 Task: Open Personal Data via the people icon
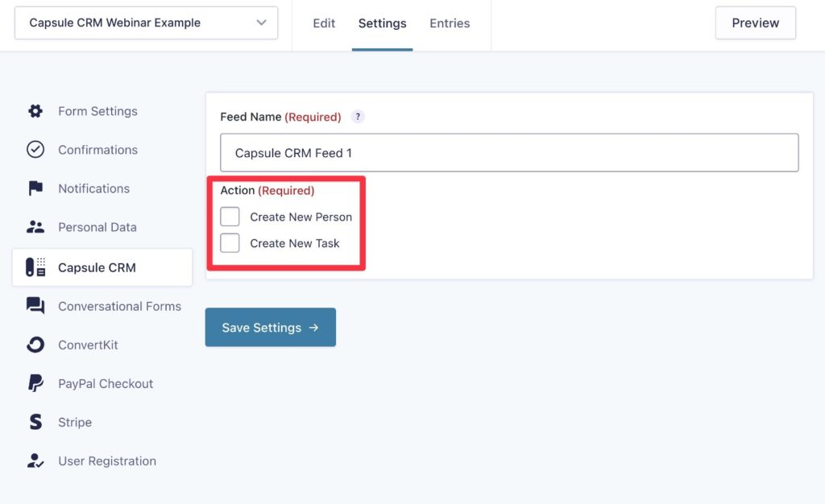click(35, 226)
